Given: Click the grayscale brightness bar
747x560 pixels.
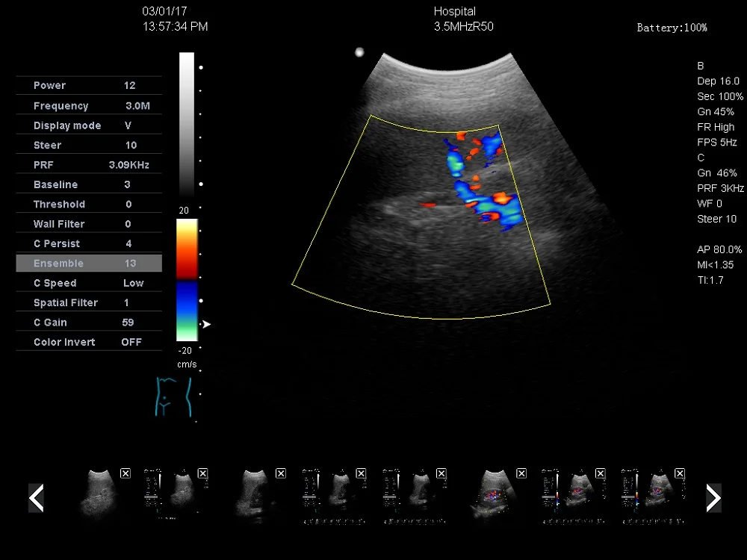Looking at the screenshot, I should [187, 124].
